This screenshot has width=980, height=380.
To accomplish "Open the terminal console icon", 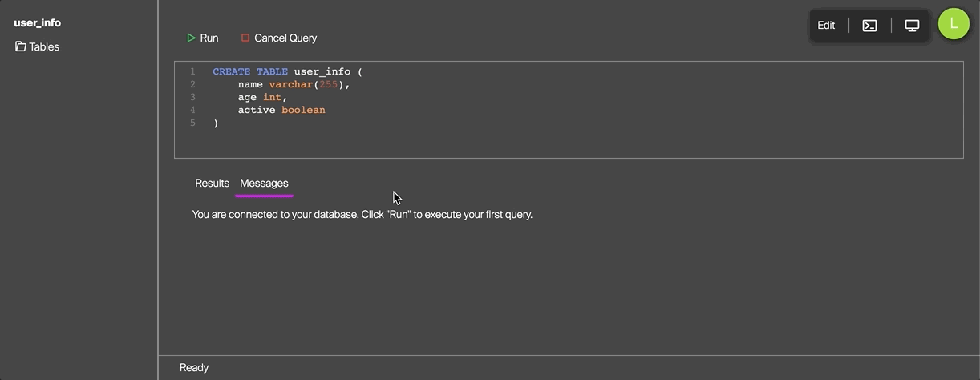I will tap(869, 26).
